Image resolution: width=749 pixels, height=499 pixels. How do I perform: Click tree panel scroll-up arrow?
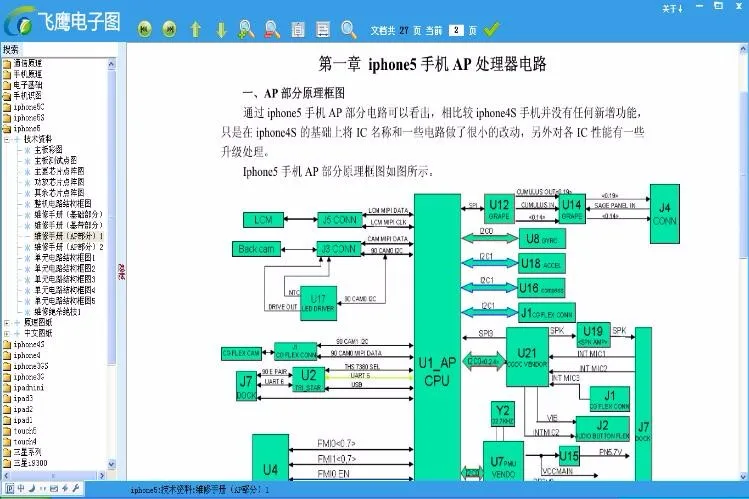pyautogui.click(x=111, y=64)
